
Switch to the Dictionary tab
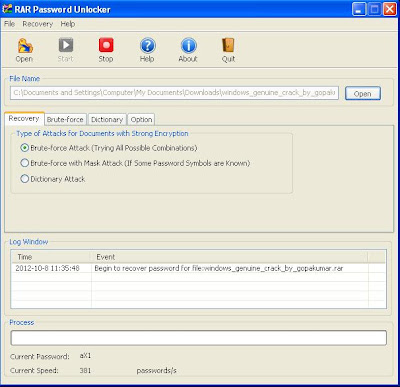[x=107, y=119]
